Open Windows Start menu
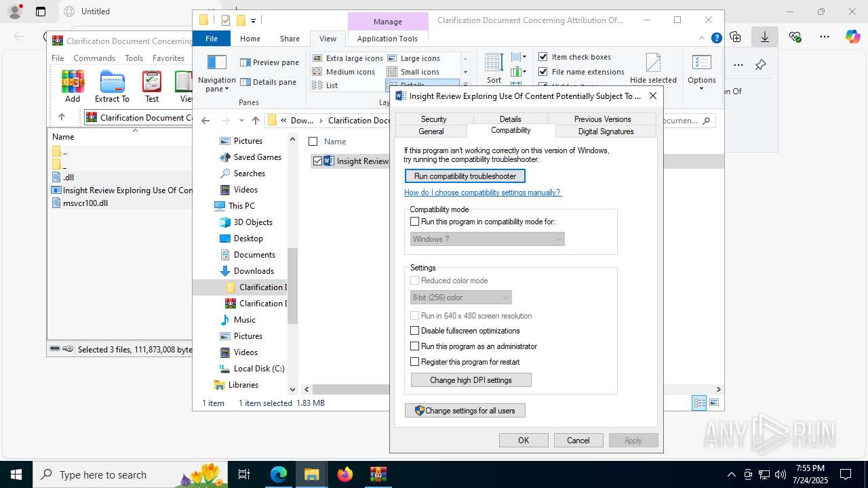This screenshot has width=868, height=488. 16,474
